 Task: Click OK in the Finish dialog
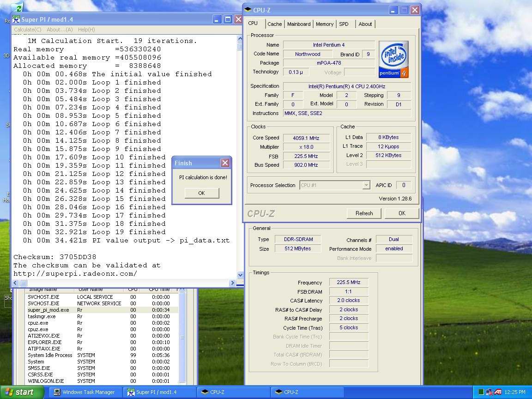coord(201,193)
